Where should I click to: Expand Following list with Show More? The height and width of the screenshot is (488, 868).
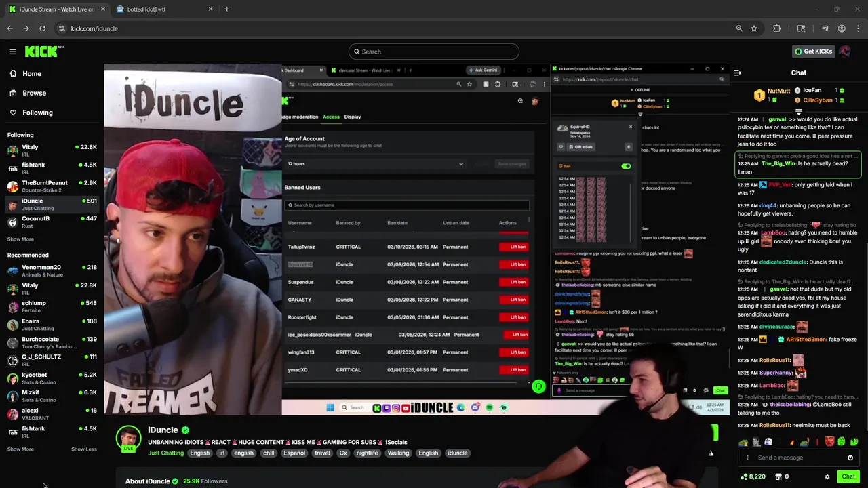point(20,239)
